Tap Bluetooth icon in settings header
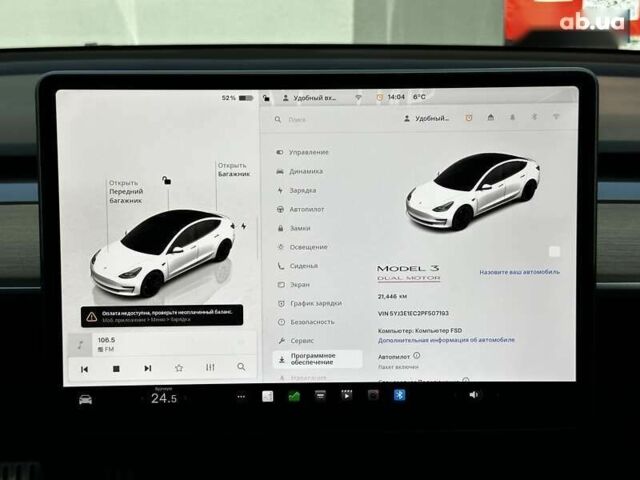 coord(534,117)
